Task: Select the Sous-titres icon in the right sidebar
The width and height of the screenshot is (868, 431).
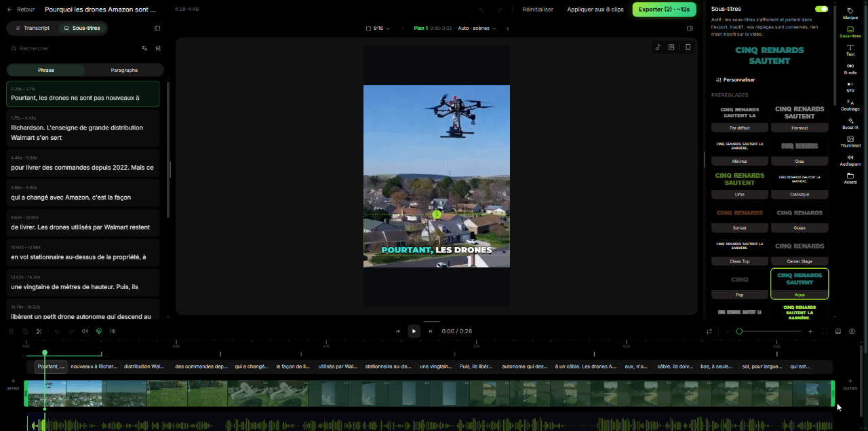Action: (x=850, y=32)
